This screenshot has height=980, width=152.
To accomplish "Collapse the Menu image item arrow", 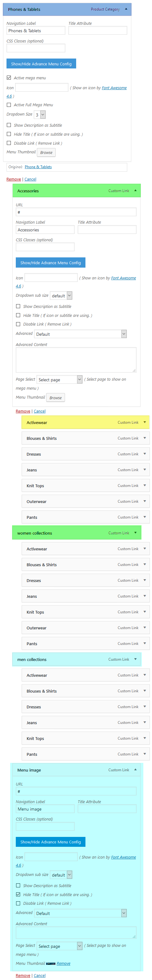I will click(135, 769).
